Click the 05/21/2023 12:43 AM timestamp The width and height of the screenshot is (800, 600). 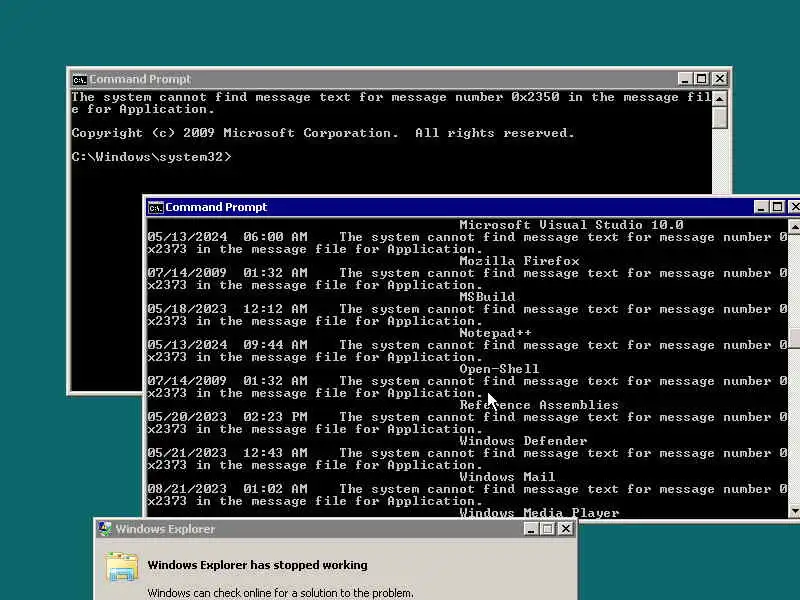pyautogui.click(x=228, y=453)
